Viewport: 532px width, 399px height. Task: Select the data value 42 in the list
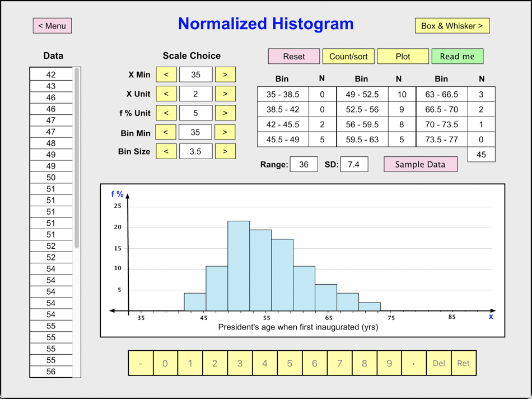50,74
